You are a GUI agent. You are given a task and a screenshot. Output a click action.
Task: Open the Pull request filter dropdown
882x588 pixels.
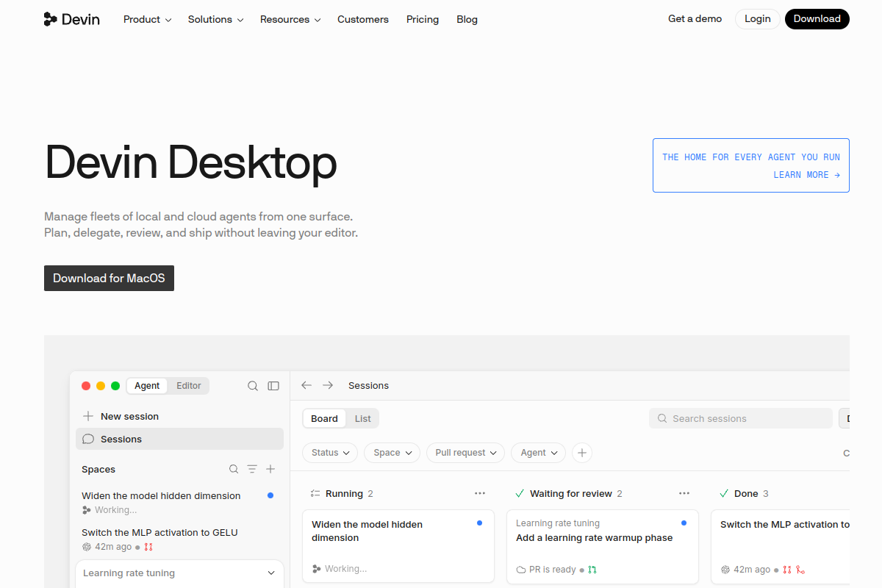click(465, 453)
